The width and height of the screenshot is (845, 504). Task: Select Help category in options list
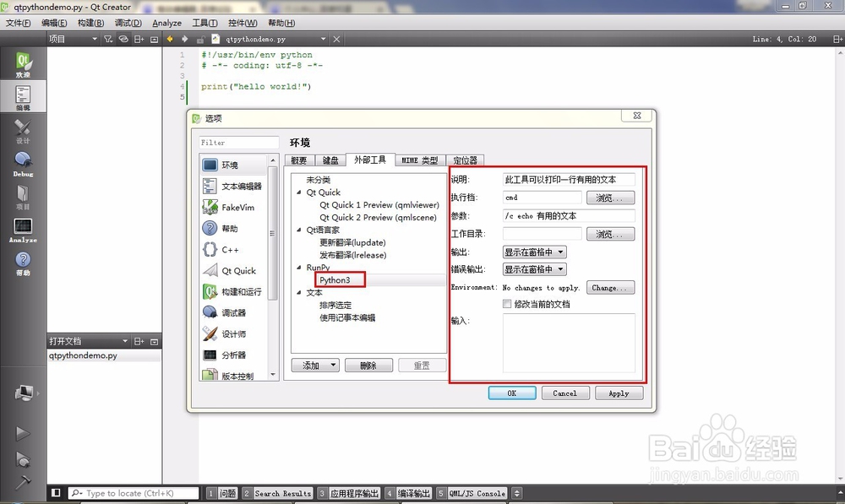pos(233,228)
